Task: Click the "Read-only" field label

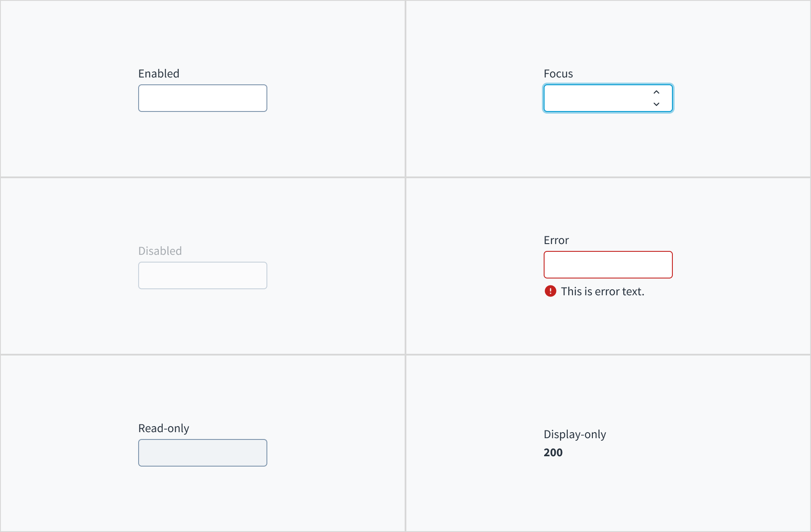Action: [164, 428]
